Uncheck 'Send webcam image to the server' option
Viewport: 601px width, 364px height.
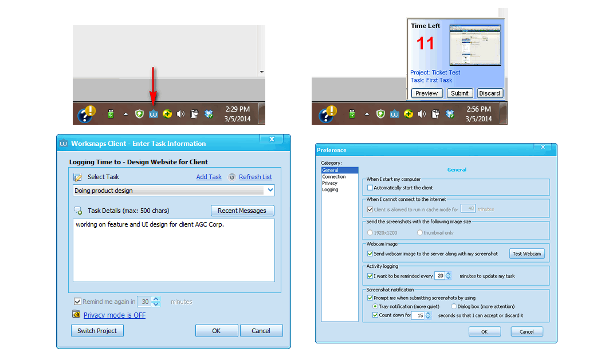(x=370, y=254)
